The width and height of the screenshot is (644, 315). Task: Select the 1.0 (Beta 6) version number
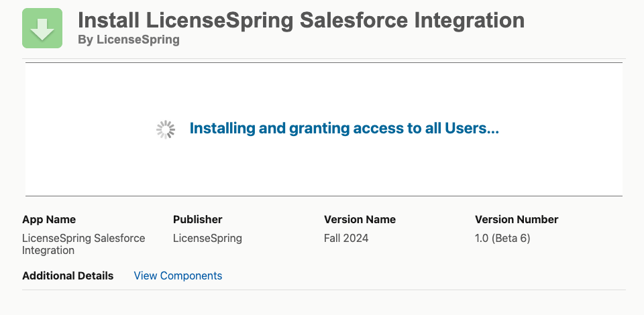[502, 239]
